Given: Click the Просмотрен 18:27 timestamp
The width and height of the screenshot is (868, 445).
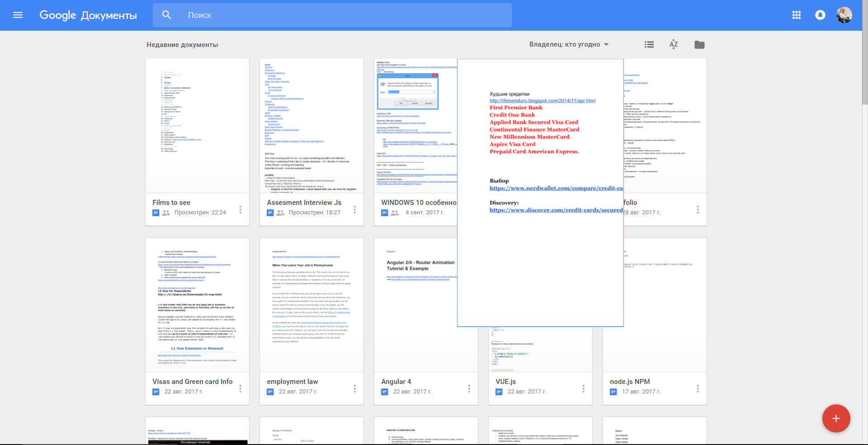Looking at the screenshot, I should click(315, 213).
